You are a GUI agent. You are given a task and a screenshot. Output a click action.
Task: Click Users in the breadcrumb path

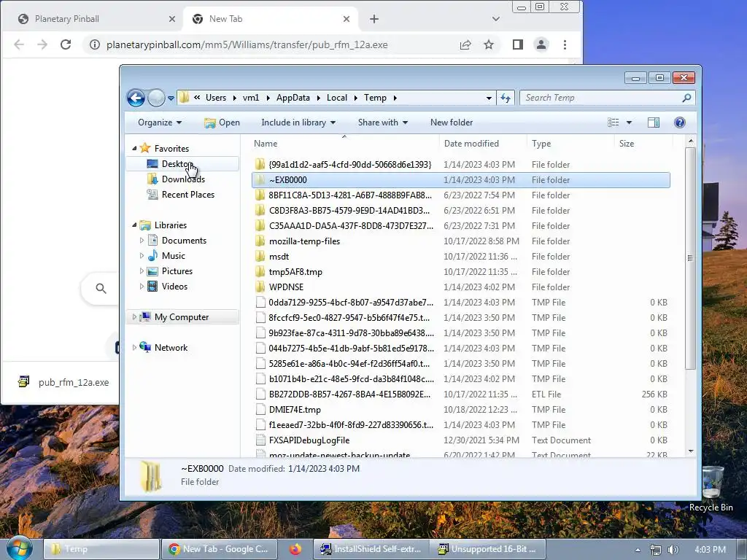[216, 98]
